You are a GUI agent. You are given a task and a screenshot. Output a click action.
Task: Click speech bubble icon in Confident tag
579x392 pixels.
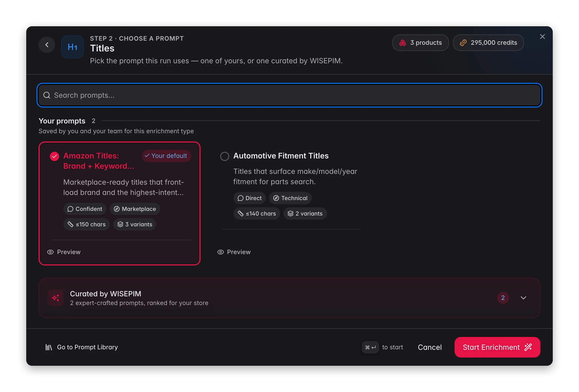point(70,209)
